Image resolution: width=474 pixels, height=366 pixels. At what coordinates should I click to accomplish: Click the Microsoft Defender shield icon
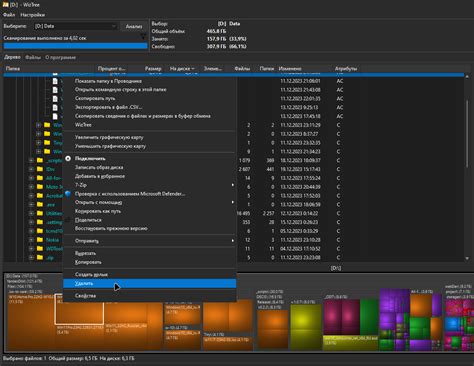click(68, 194)
